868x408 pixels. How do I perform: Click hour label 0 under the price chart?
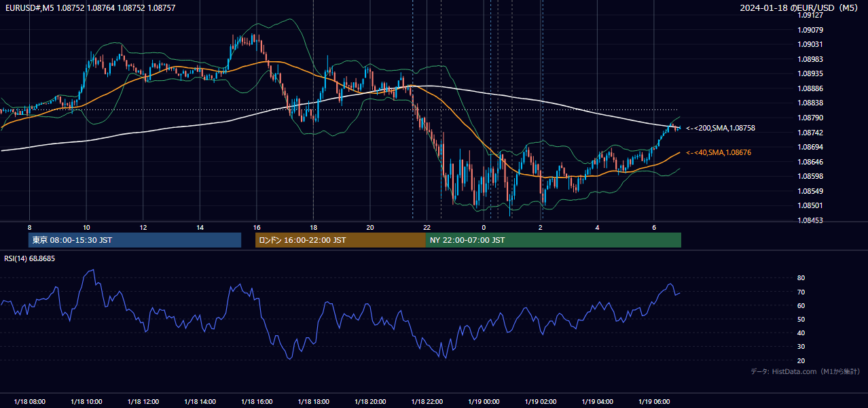click(x=484, y=227)
